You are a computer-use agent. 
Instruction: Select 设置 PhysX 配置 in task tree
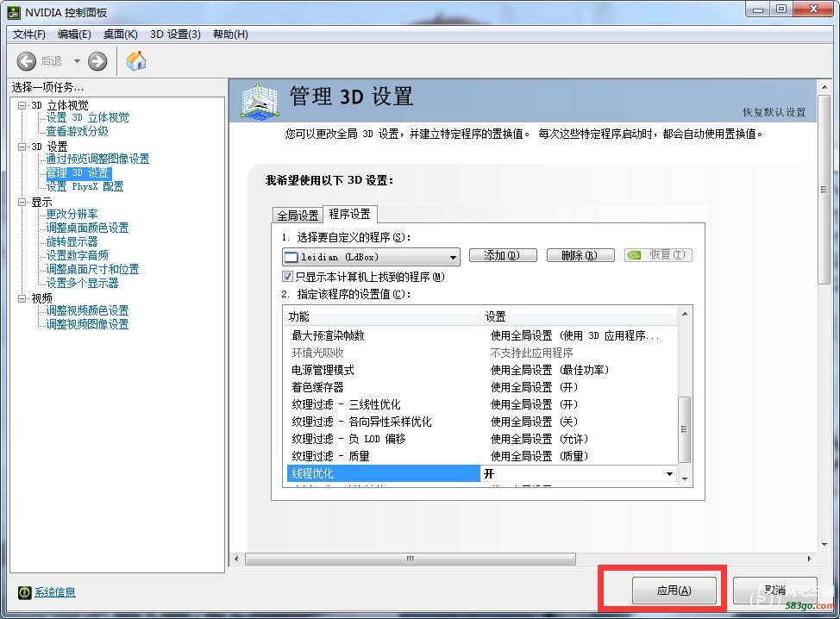click(x=85, y=186)
